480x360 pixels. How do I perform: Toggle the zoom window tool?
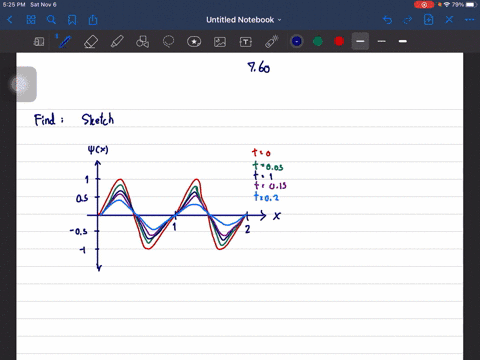[x=39, y=42]
